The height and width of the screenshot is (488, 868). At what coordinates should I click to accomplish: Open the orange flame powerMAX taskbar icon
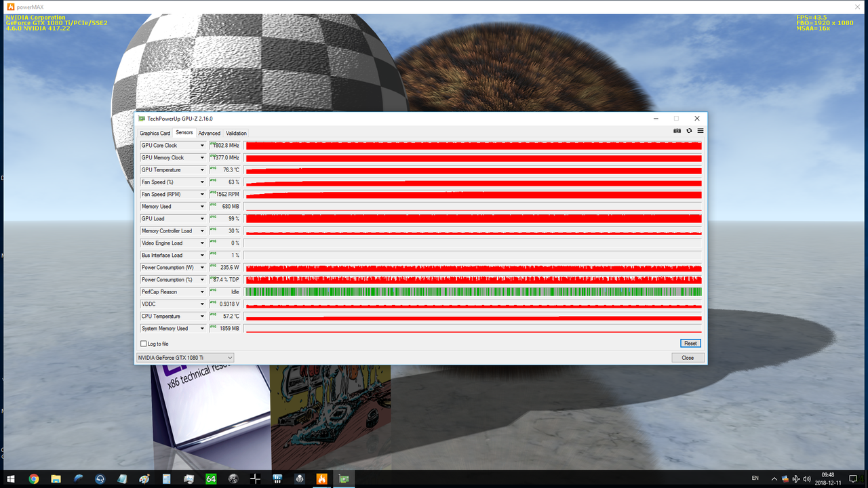pos(322,479)
